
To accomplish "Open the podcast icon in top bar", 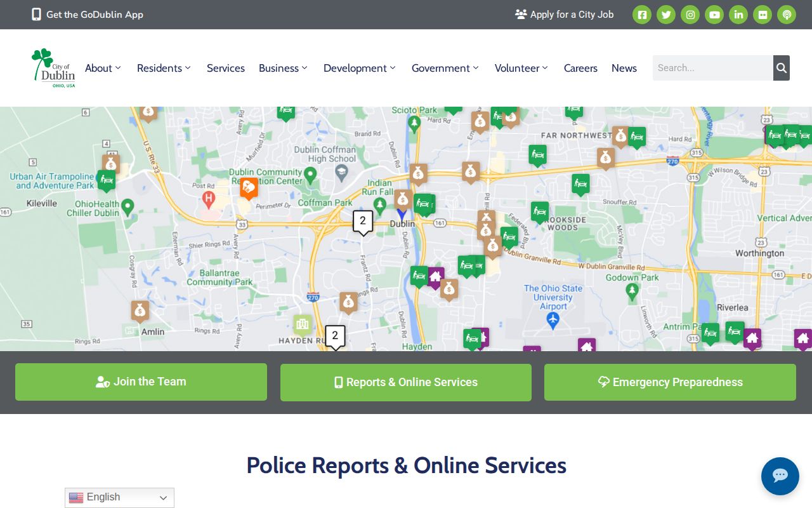I will pos(787,15).
